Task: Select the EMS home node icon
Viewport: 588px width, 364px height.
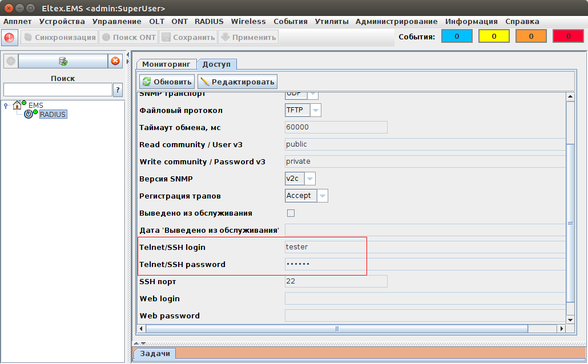Action: pos(18,105)
